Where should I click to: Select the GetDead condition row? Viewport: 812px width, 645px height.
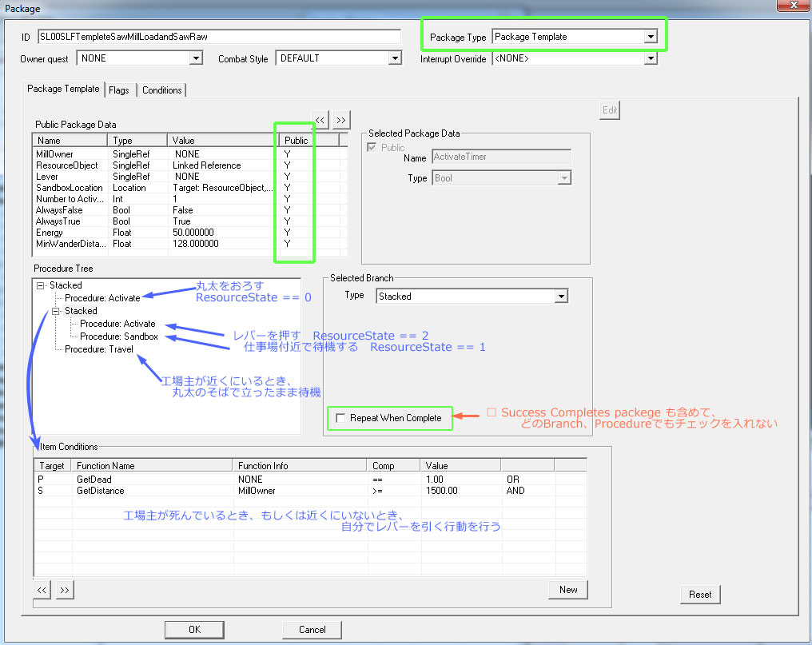(x=309, y=480)
